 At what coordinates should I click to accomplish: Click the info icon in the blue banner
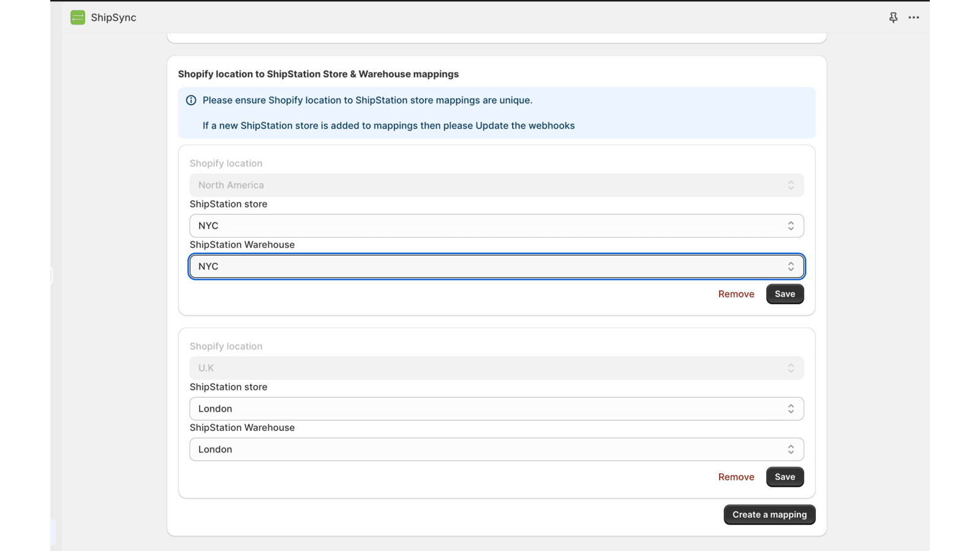[x=191, y=100]
